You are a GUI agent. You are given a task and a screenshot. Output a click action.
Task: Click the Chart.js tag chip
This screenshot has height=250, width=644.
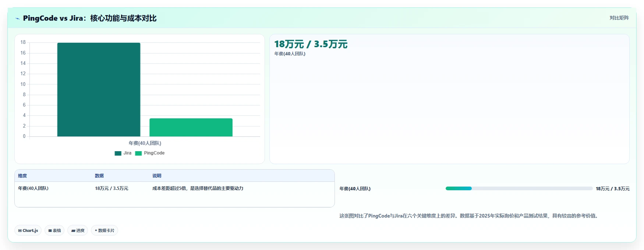pos(28,230)
